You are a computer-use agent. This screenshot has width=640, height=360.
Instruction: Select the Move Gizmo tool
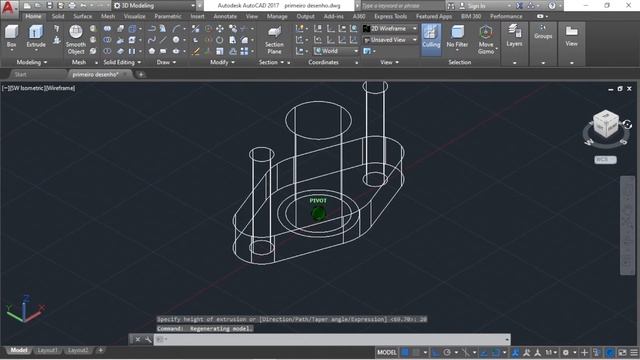pyautogui.click(x=486, y=39)
